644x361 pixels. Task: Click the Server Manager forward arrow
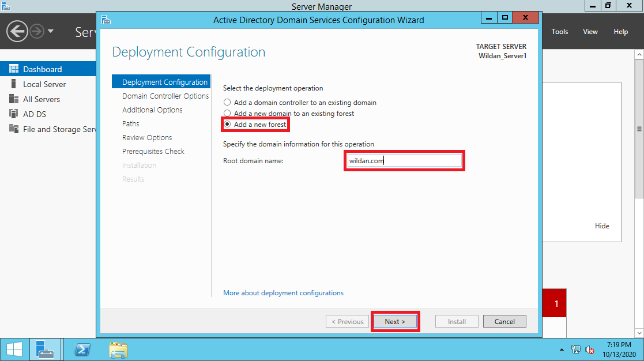coord(37,31)
